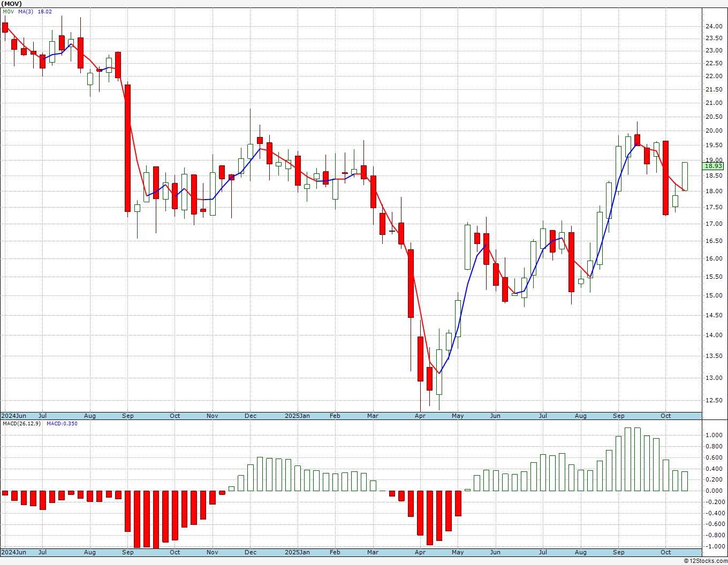Select the 13.50 price axis label
The image size is (728, 565).
tap(714, 356)
